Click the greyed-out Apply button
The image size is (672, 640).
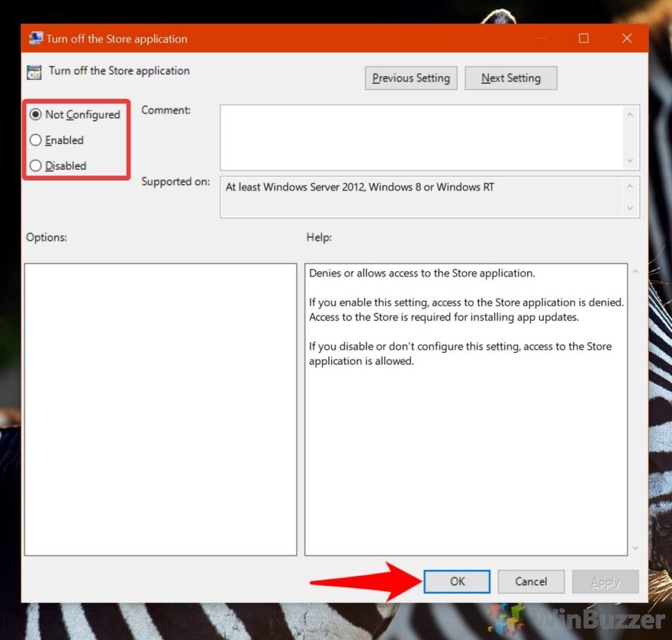605,582
